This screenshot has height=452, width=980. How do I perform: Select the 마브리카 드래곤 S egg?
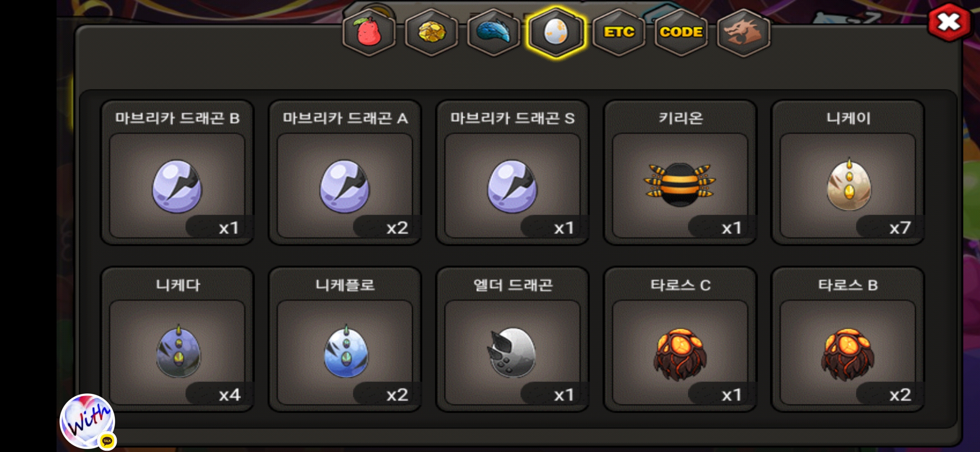512,172
